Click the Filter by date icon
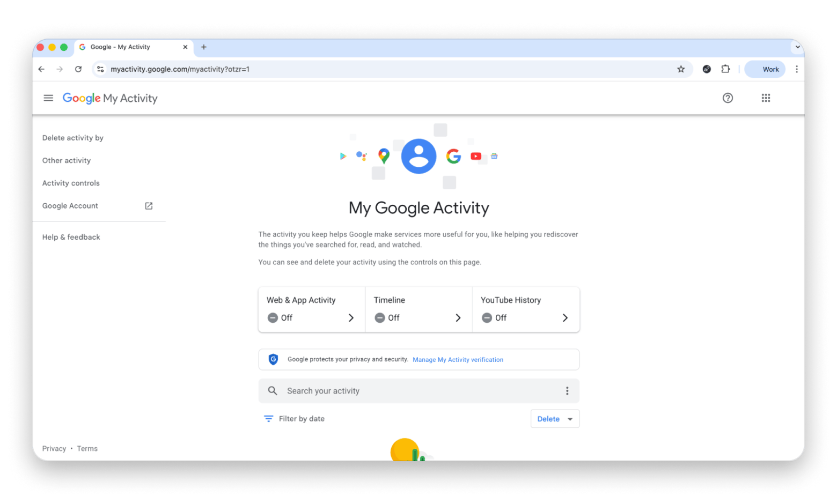 click(268, 418)
